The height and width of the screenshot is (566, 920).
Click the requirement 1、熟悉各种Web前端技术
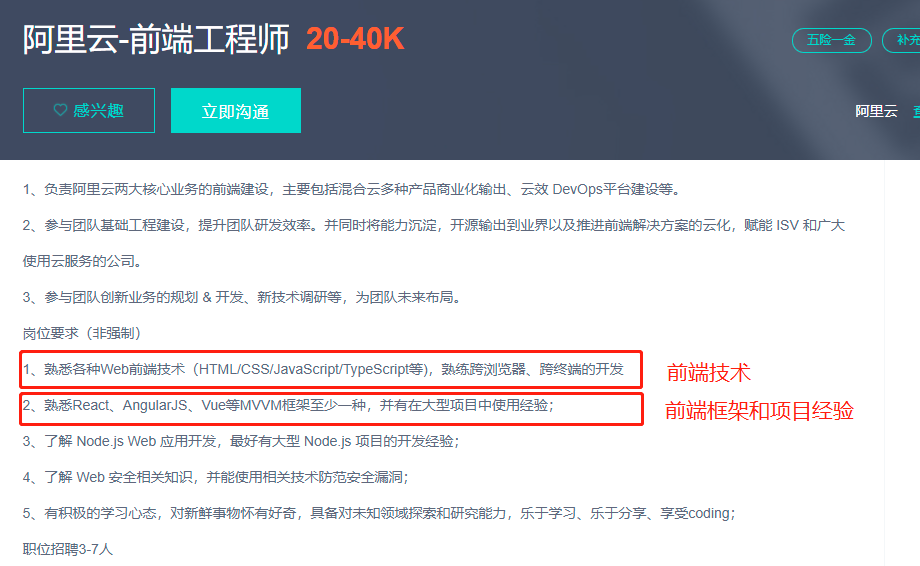tap(323, 369)
